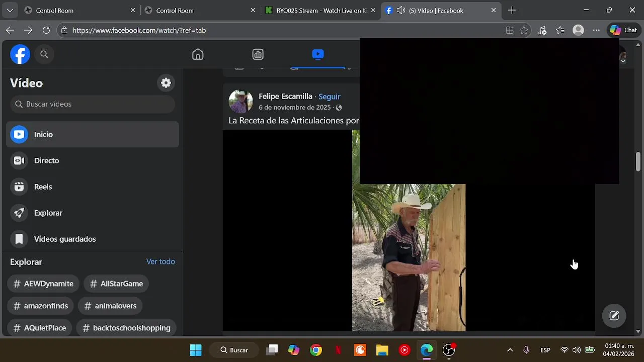Open Task View on the taskbar

click(x=272, y=350)
